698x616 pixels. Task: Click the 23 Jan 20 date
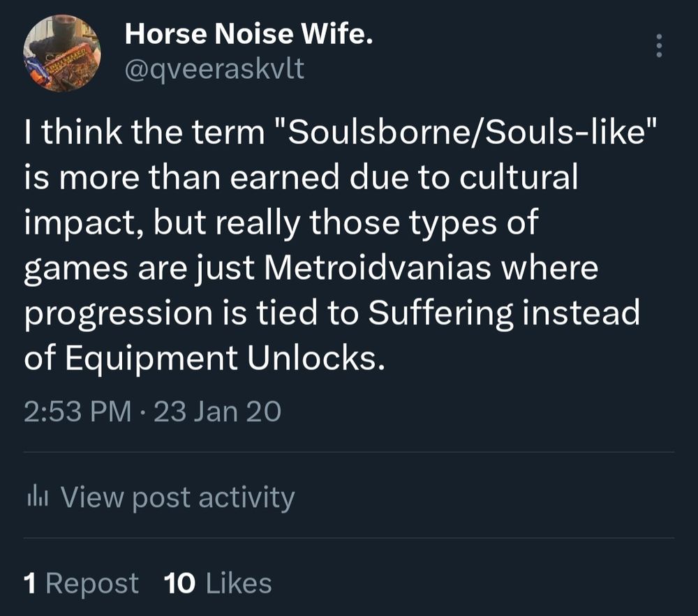pyautogui.click(x=217, y=412)
